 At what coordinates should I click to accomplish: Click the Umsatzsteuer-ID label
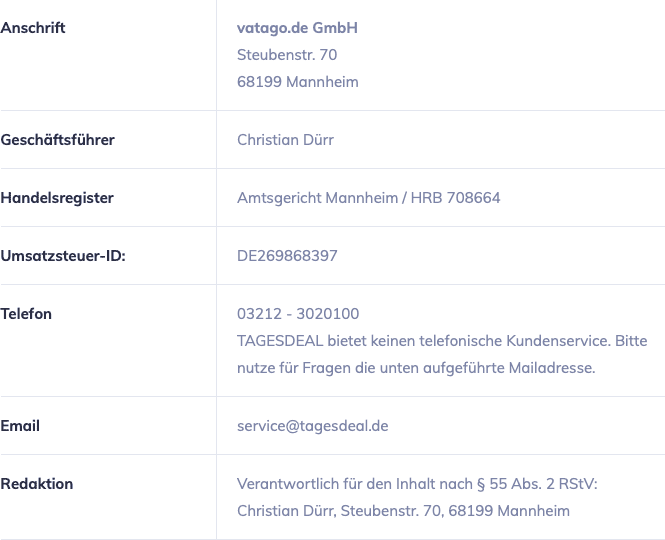coord(63,256)
